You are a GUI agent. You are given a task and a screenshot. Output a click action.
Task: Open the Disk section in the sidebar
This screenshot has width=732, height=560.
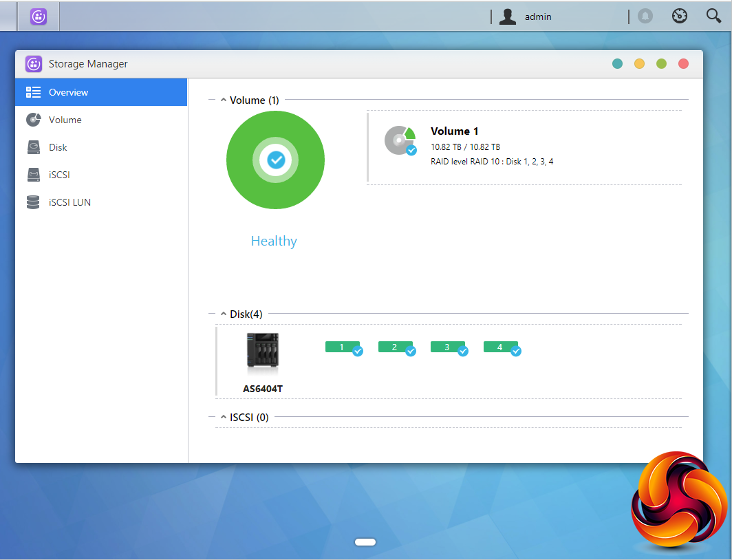101,147
